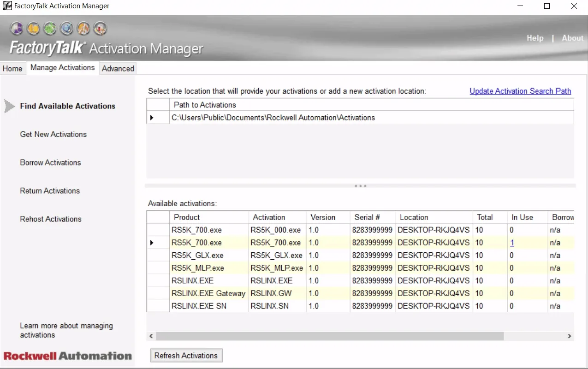Click the partially visible Borrow column header
This screenshot has width=588, height=369.
pyautogui.click(x=561, y=217)
